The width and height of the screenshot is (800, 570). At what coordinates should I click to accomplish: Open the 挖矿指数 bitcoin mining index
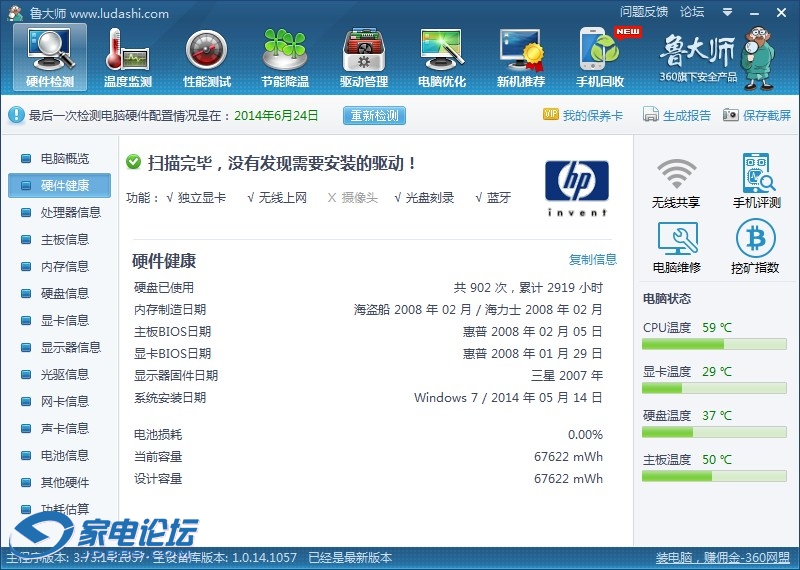click(x=755, y=246)
